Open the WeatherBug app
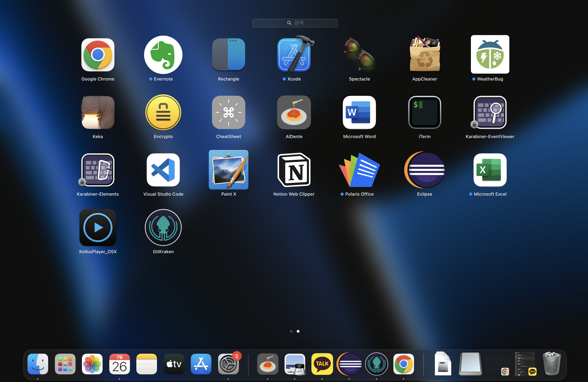This screenshot has width=588, height=382. click(490, 54)
